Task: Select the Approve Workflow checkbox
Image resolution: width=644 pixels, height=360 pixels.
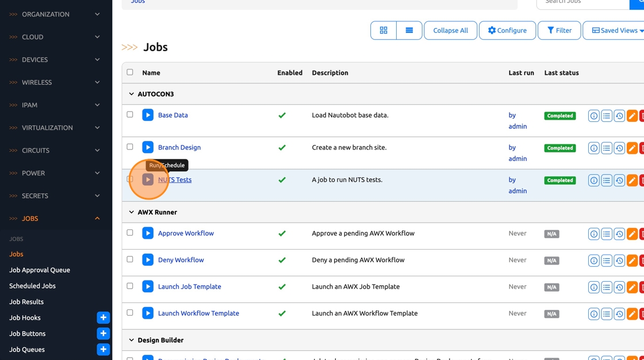Action: click(130, 233)
